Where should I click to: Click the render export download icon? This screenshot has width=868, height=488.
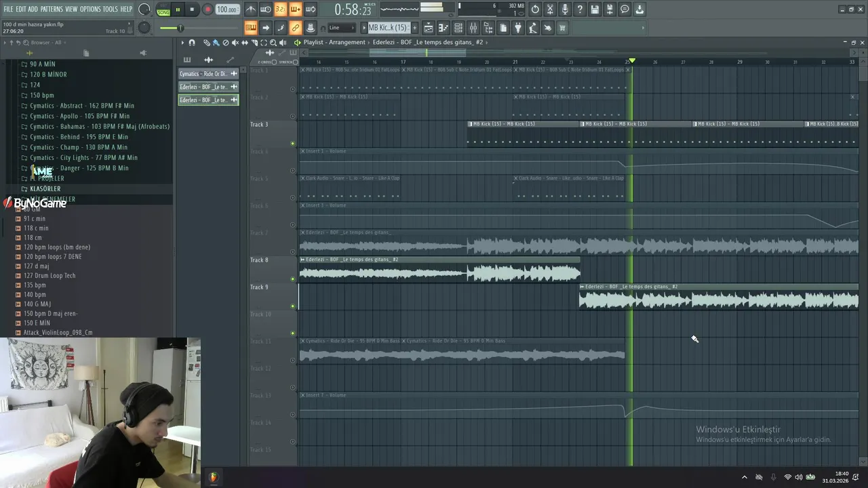click(x=639, y=9)
